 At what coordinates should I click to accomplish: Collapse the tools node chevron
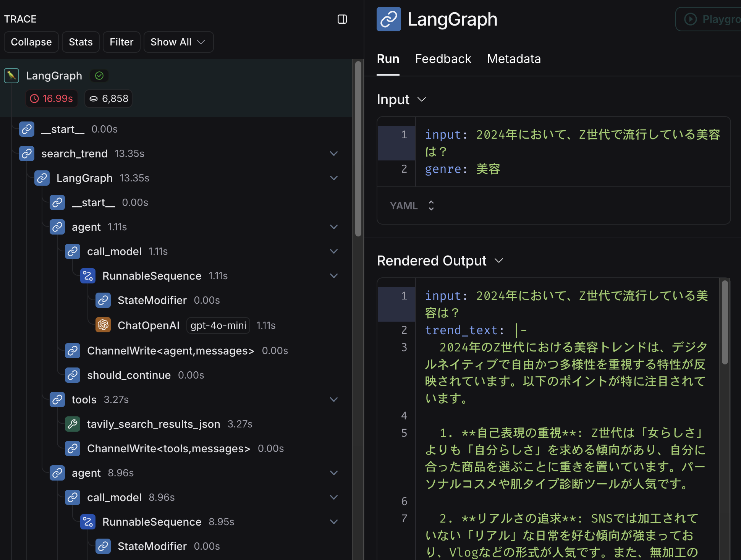click(x=334, y=400)
